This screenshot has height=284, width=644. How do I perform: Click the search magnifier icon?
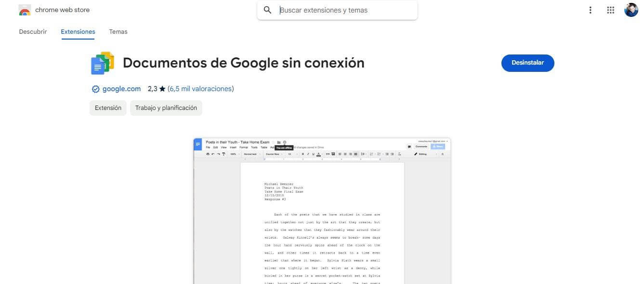click(268, 10)
